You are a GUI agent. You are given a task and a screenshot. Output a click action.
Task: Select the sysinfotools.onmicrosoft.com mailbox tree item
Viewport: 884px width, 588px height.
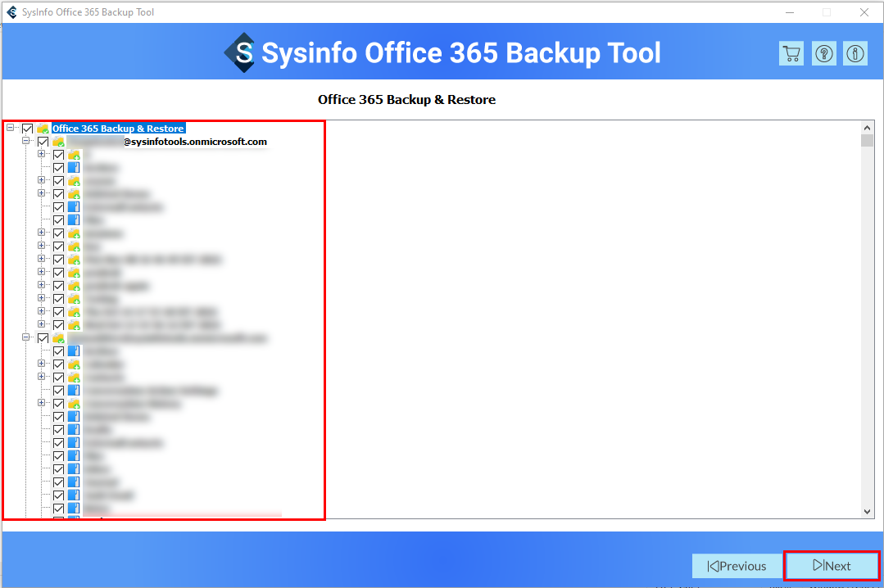point(195,142)
